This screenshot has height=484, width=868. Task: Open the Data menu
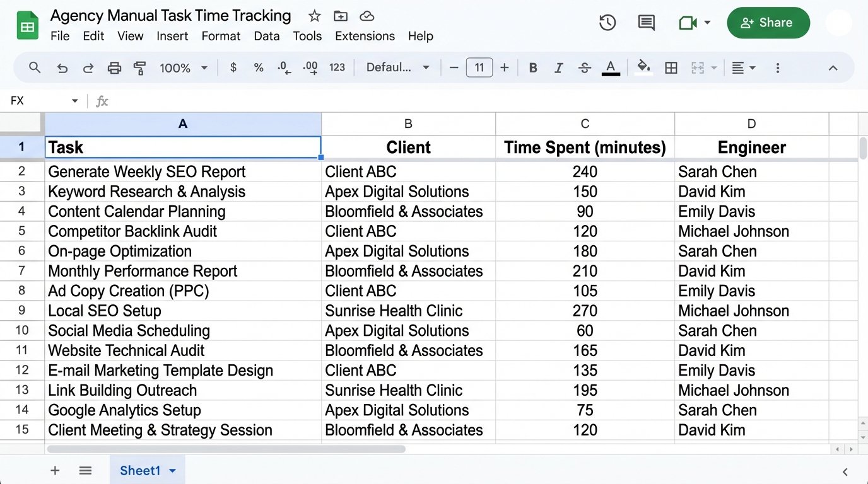266,36
